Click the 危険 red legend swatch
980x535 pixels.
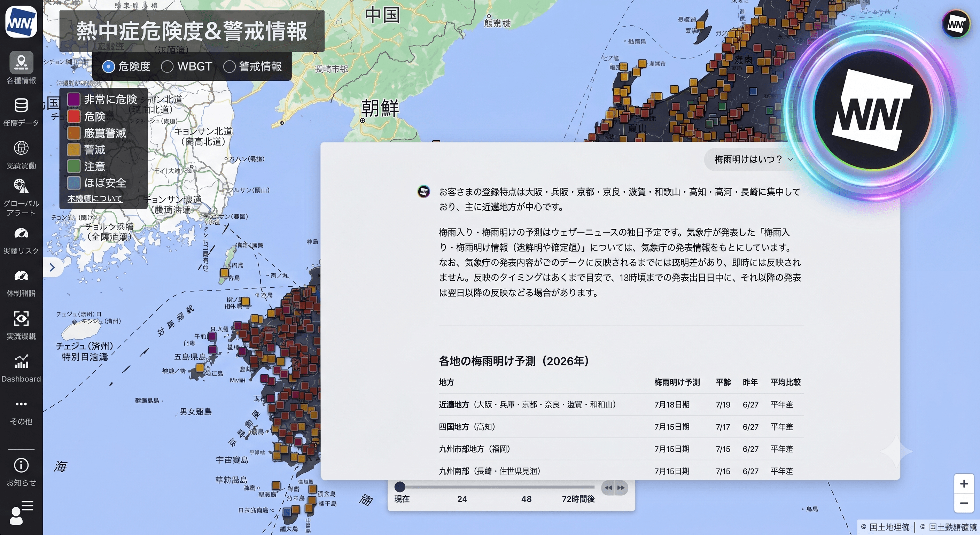tap(74, 116)
